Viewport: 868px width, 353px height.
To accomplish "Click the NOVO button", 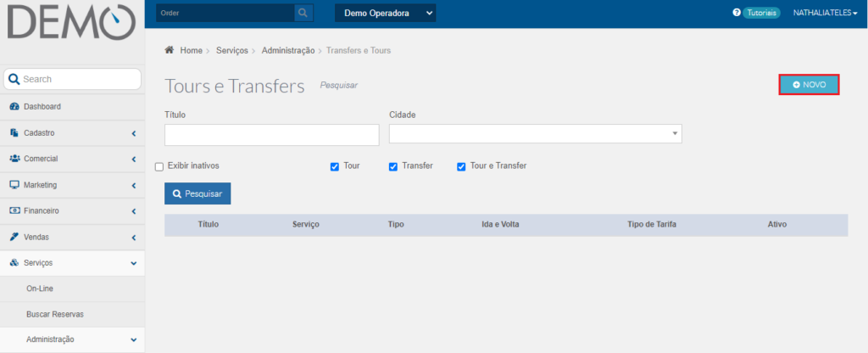I will (x=810, y=85).
